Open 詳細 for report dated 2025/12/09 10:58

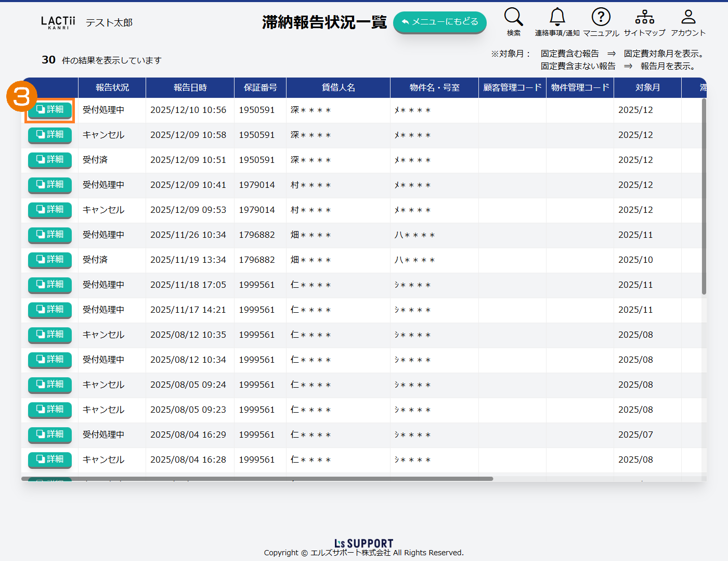tap(50, 135)
